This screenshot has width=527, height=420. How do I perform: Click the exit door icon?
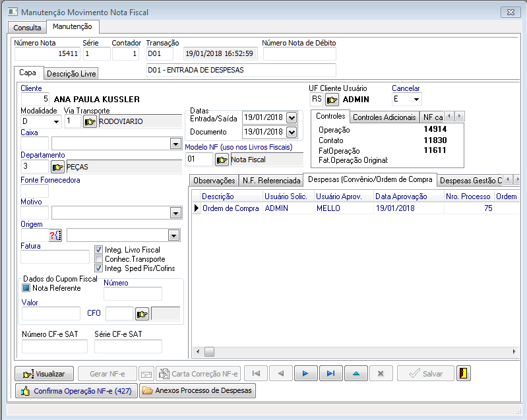coord(464,374)
